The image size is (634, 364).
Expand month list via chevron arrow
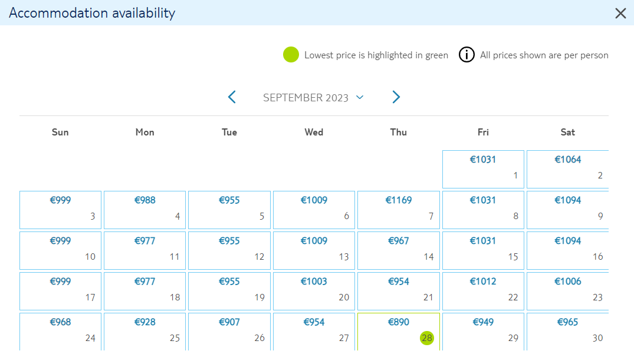tap(360, 97)
